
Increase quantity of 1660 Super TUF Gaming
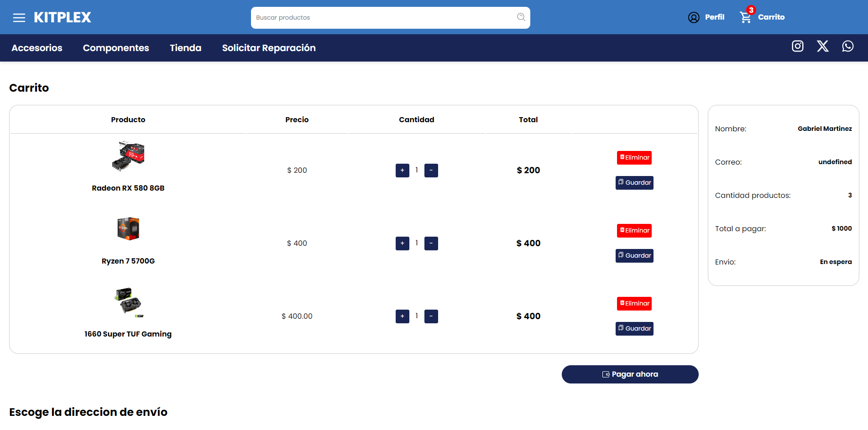click(403, 316)
